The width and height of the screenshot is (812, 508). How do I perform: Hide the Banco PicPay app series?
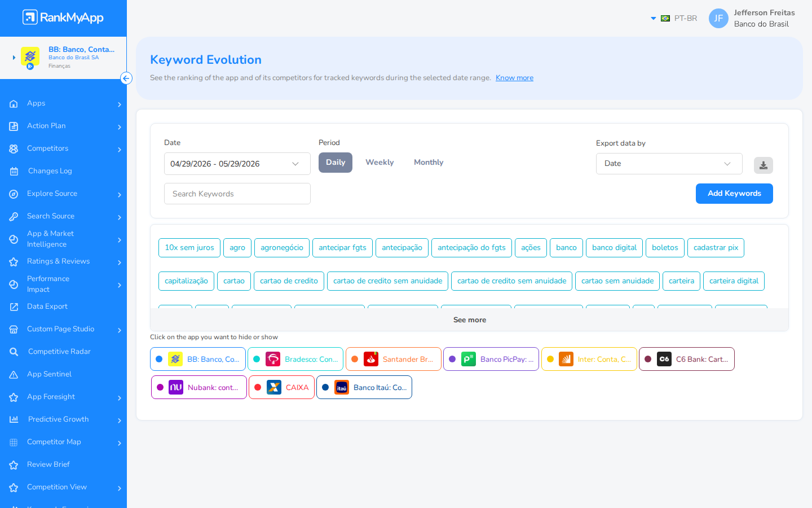click(491, 359)
